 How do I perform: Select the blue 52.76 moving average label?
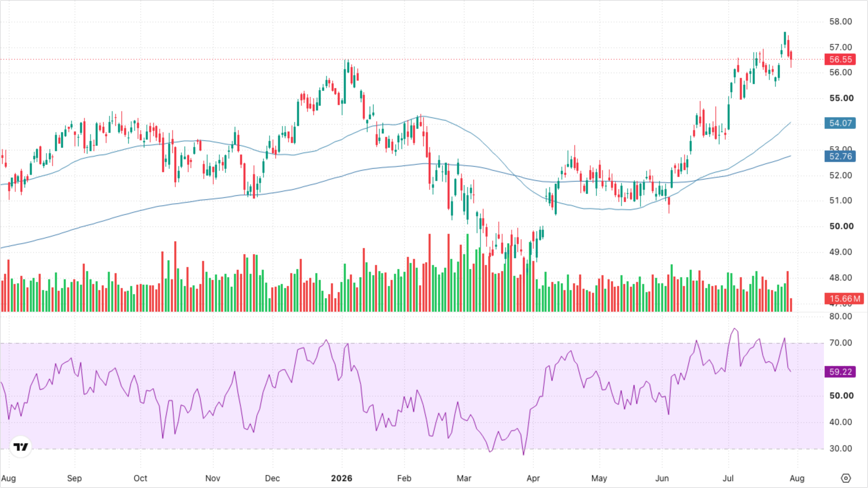[x=840, y=156]
